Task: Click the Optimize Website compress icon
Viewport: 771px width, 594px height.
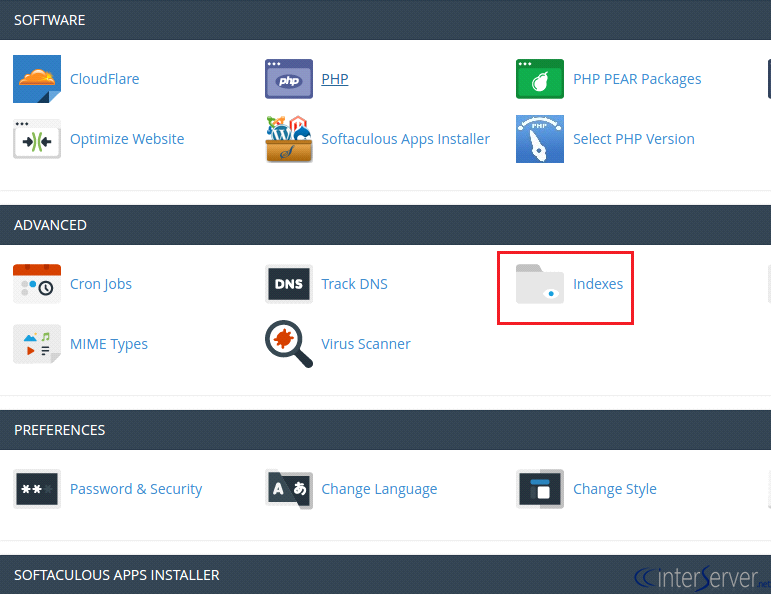Action: (37, 139)
